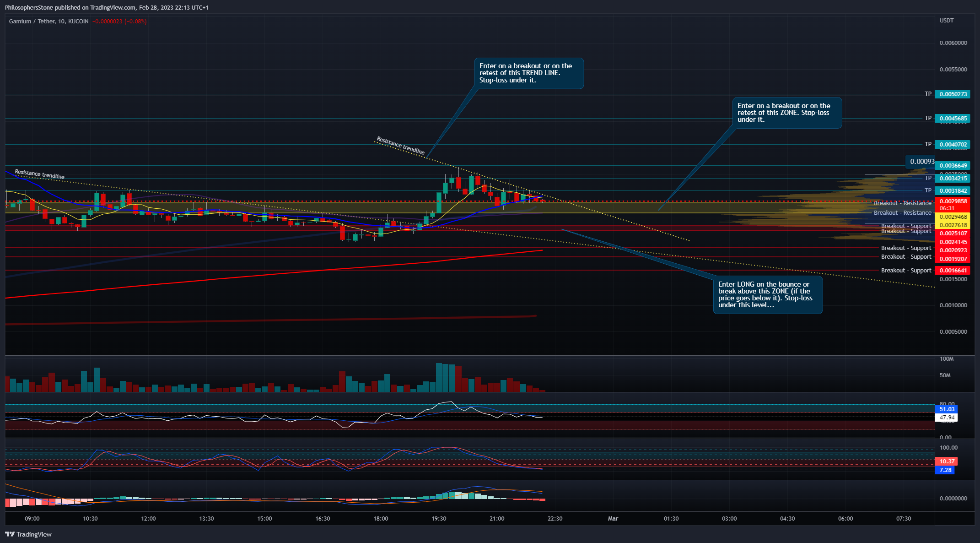The width and height of the screenshot is (980, 543).
Task: Click TP text next to 0.0045685
Action: coord(928,118)
